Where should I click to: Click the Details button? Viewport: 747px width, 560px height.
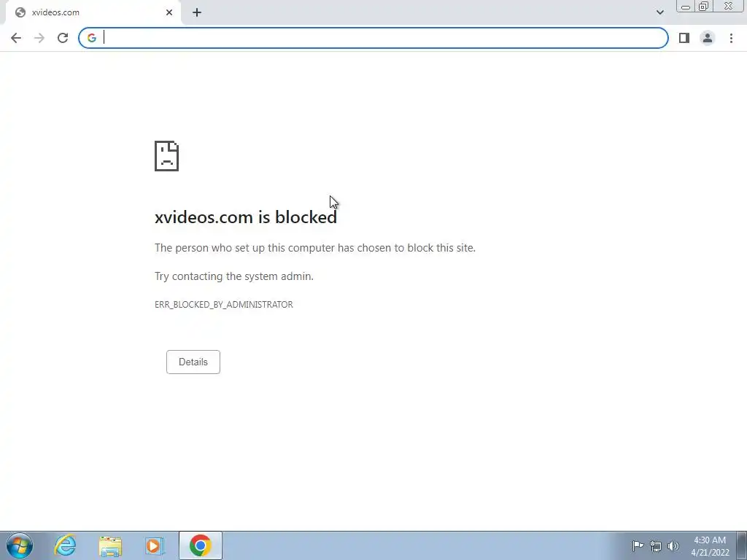click(x=193, y=362)
